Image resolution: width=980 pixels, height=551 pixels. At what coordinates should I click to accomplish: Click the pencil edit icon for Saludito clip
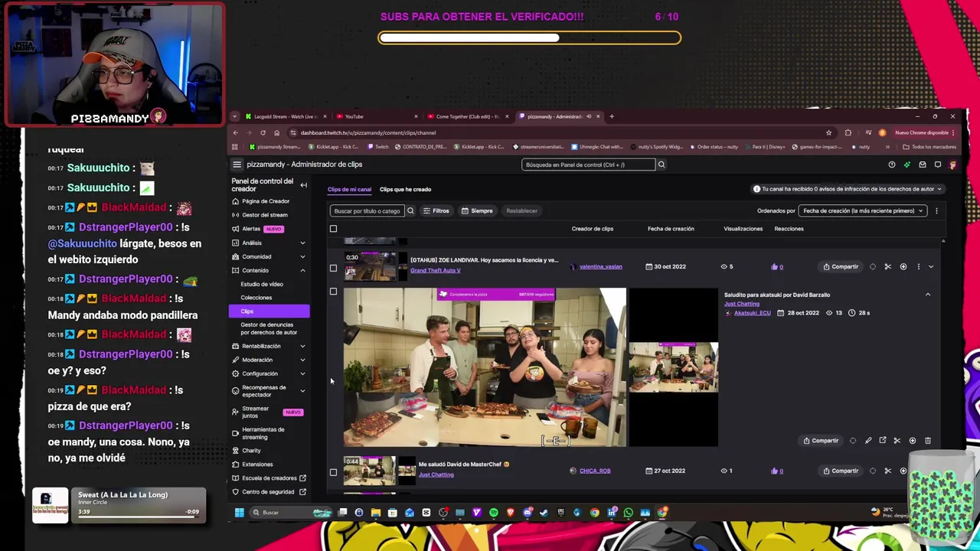(868, 441)
